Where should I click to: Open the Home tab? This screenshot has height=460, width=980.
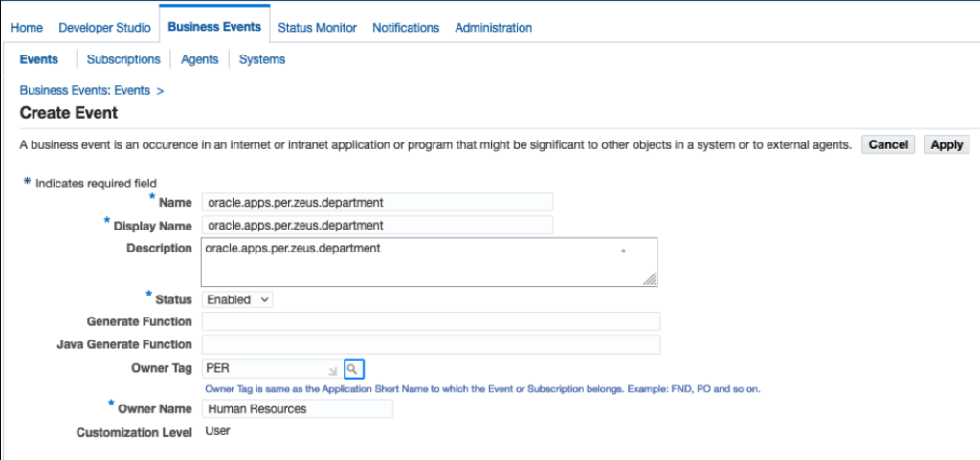[27, 28]
